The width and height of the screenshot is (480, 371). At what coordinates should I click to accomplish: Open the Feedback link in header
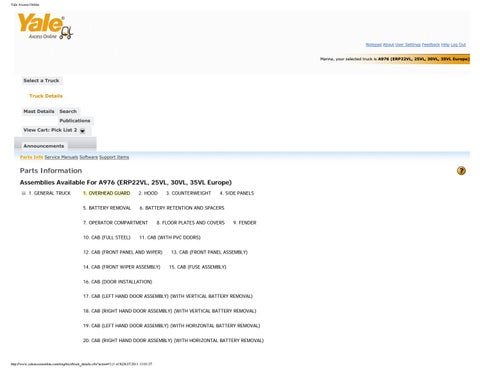click(431, 45)
